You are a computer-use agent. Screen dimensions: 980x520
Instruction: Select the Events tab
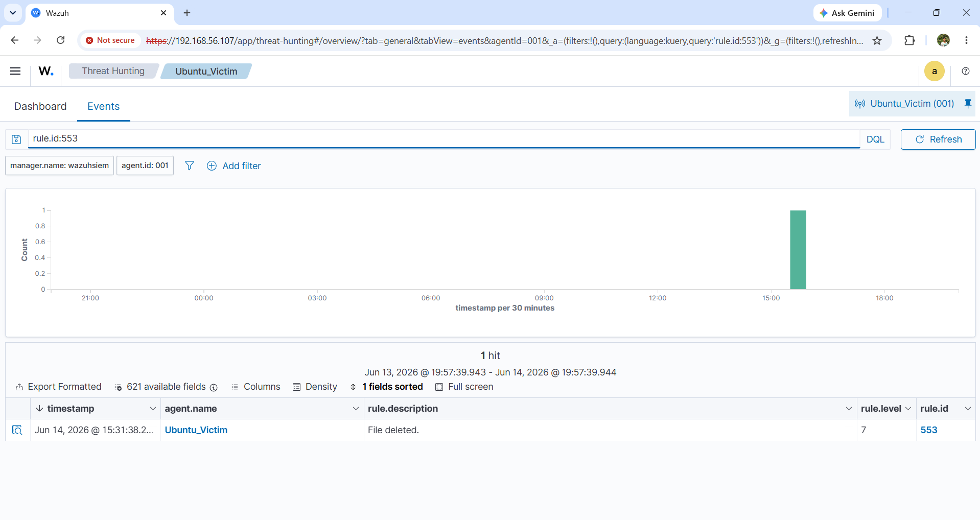pyautogui.click(x=103, y=106)
